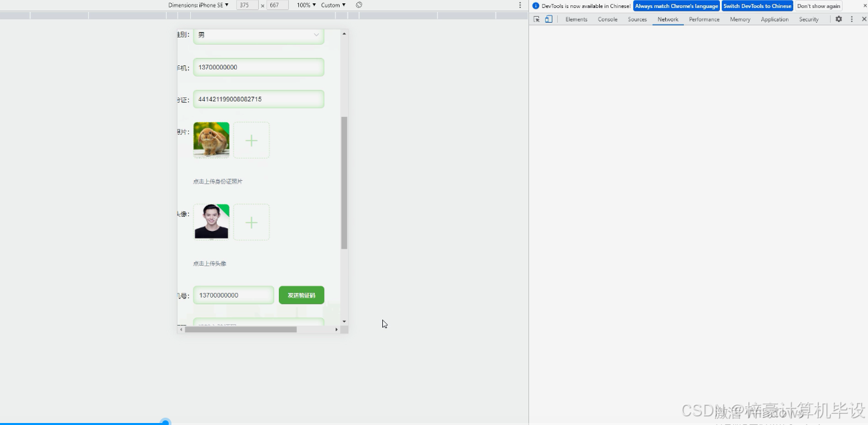
Task: Focus the phone field beside 发送验证码
Action: [x=234, y=295]
